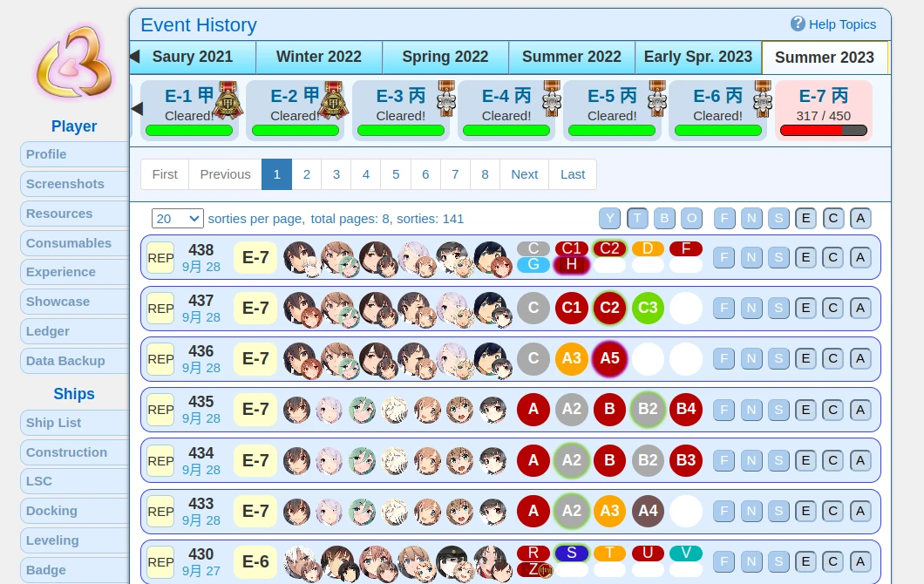The height and width of the screenshot is (584, 924).
Task: Click the first ship portrait in sortie 435
Action: pyautogui.click(x=296, y=410)
